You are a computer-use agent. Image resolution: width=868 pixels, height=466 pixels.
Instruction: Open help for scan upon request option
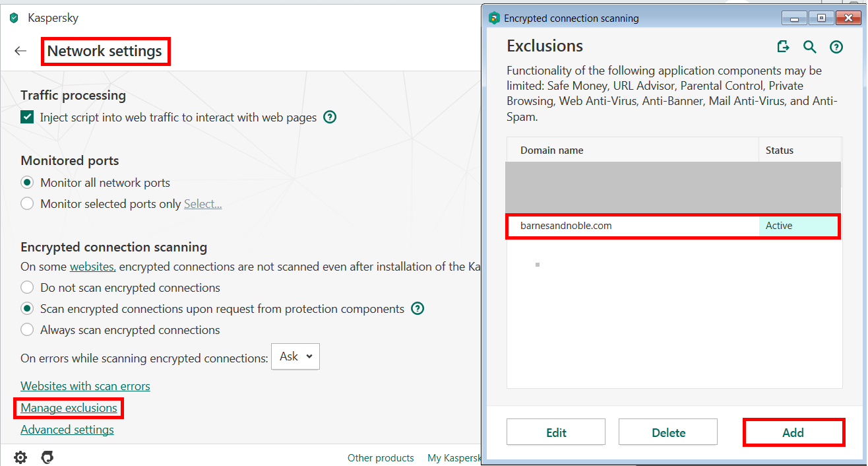[x=418, y=308]
